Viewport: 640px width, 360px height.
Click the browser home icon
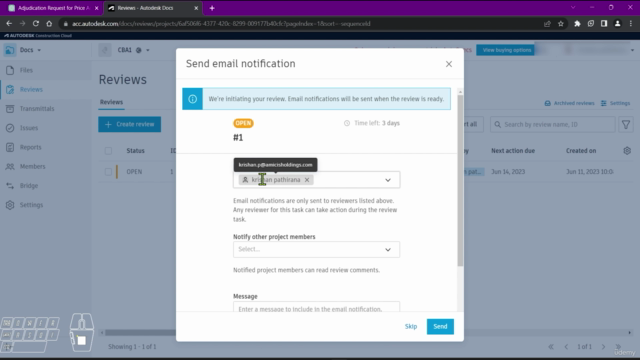point(49,24)
